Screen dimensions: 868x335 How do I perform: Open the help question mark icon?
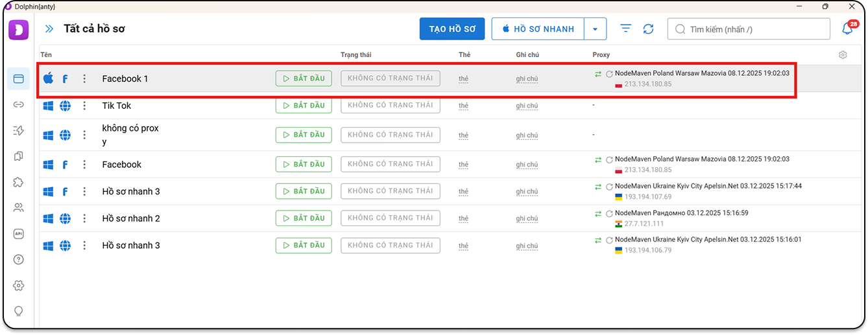[19, 260]
